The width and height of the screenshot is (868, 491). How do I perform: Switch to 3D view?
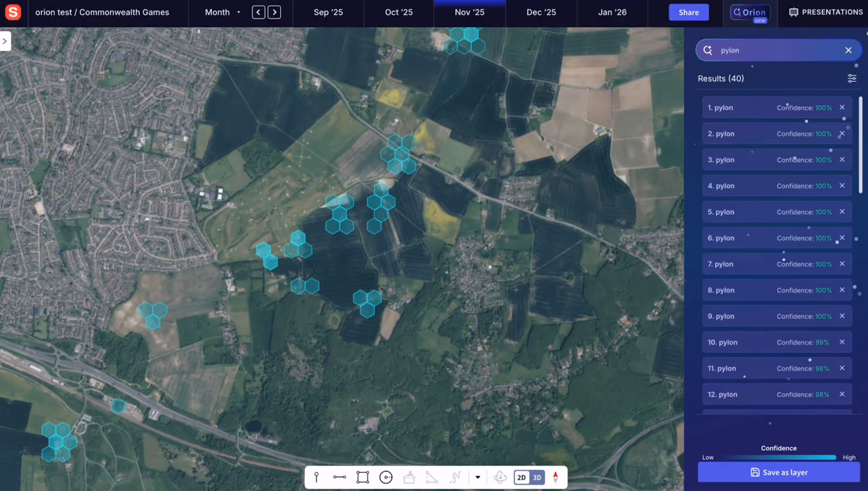[537, 477]
